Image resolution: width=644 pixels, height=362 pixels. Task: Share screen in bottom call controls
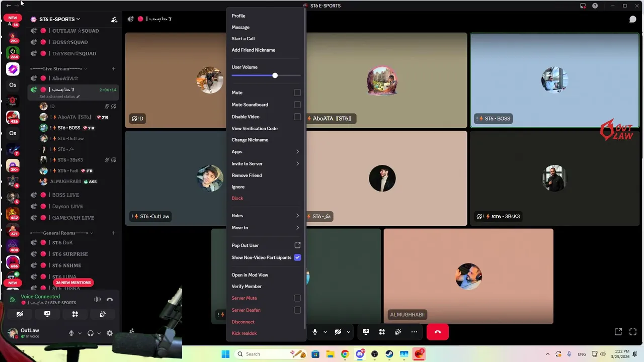pos(366,332)
